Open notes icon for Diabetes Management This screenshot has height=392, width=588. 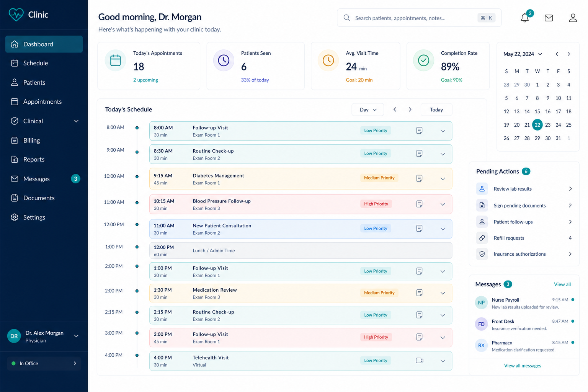[419, 178]
